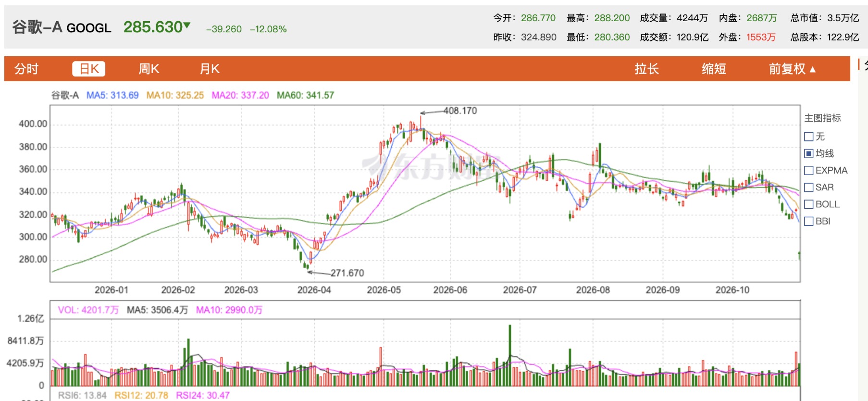Click the current price 285.630
This screenshot has height=401, width=868.
[x=153, y=27]
